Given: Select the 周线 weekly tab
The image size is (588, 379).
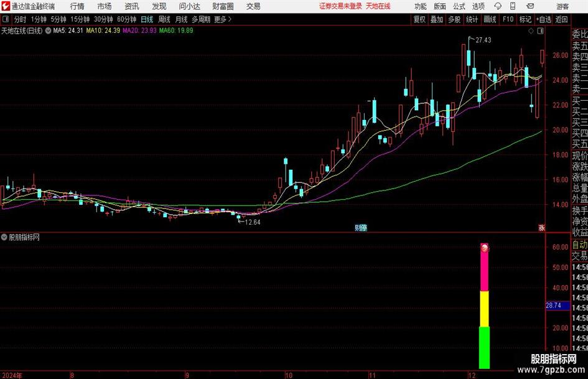Looking at the screenshot, I should click(164, 19).
